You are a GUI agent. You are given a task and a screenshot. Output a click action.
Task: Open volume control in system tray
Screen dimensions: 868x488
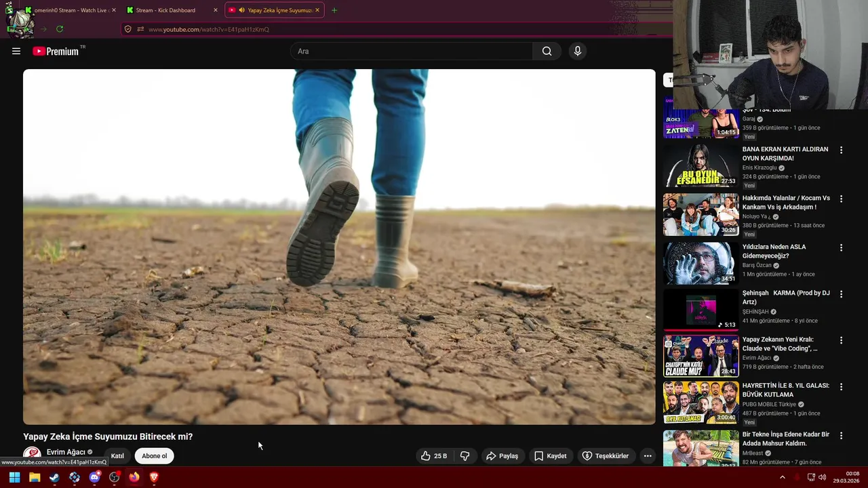click(822, 477)
